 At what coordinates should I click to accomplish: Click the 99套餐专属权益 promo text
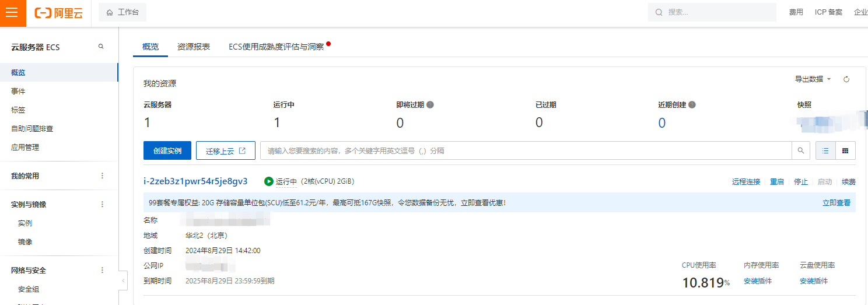tap(327, 203)
